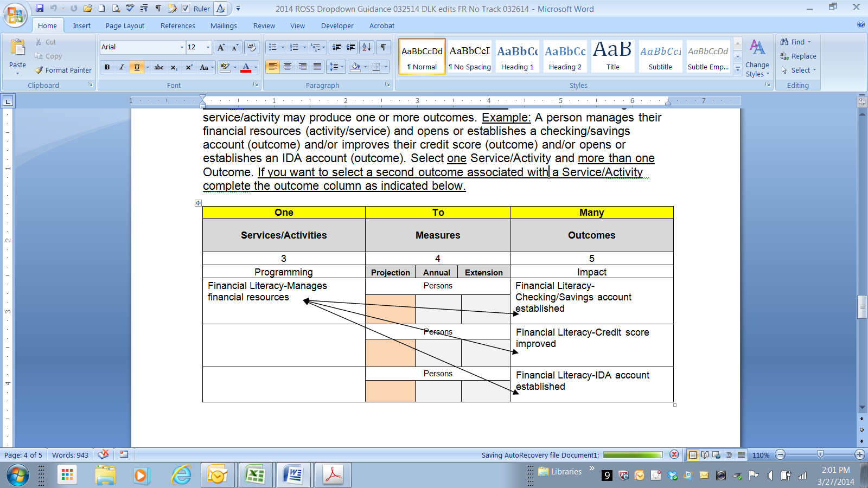Click the Increase Indent icon
Viewport: 868px width, 488px height.
pos(351,47)
